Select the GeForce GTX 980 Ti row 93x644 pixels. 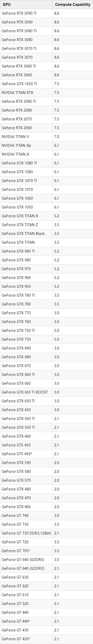coord(46,251)
